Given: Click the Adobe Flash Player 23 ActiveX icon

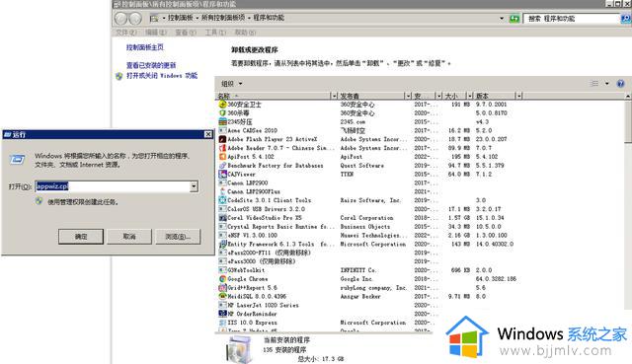Looking at the screenshot, I should [x=222, y=139].
